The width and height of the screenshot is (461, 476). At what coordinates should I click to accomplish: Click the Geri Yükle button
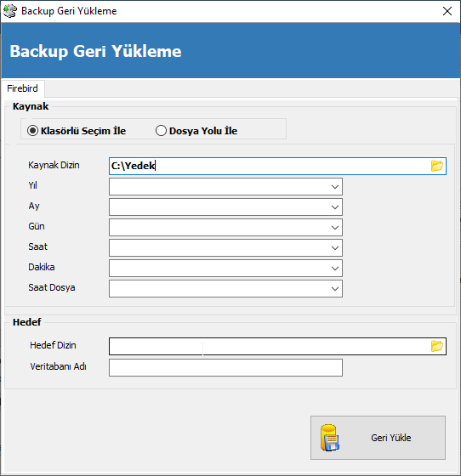pos(378,438)
